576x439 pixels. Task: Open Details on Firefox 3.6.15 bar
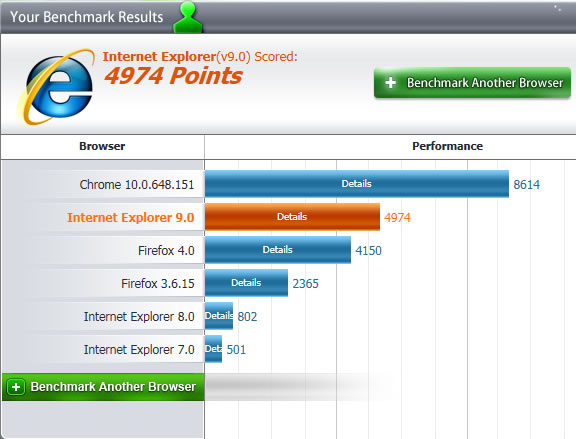coord(246,283)
